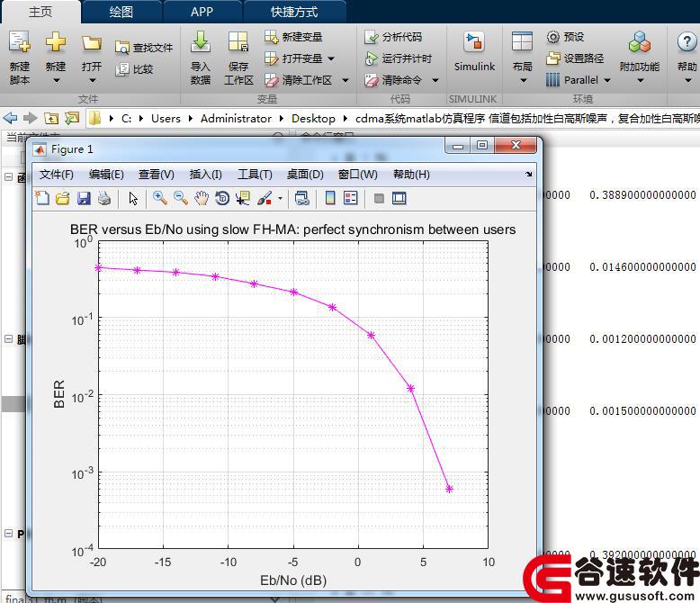Switch to Plots (绘图) tab

121,12
